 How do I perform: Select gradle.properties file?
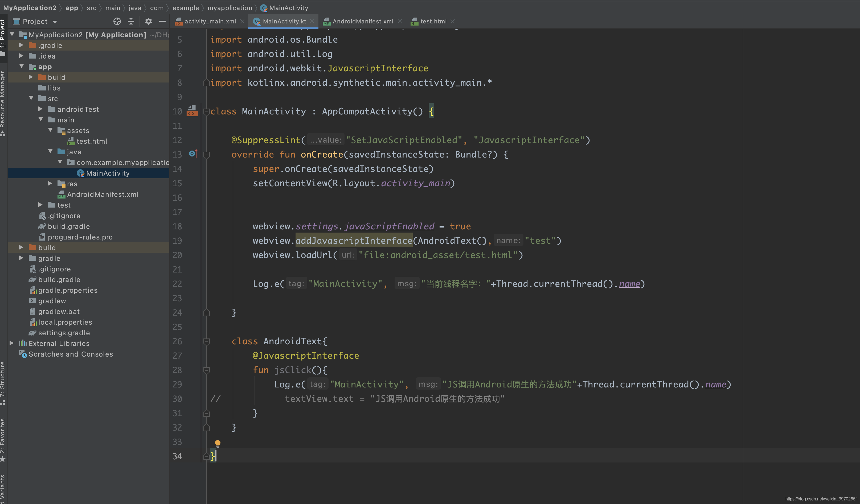coord(68,290)
